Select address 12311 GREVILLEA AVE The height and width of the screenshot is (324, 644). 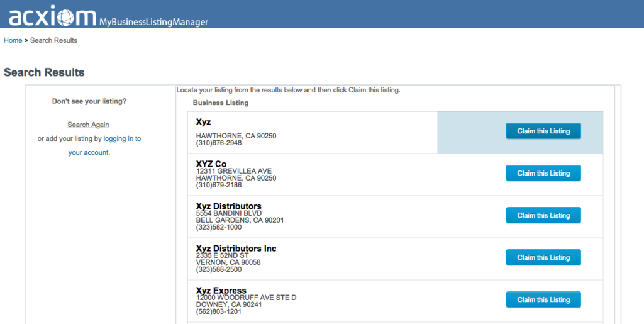pos(234,171)
